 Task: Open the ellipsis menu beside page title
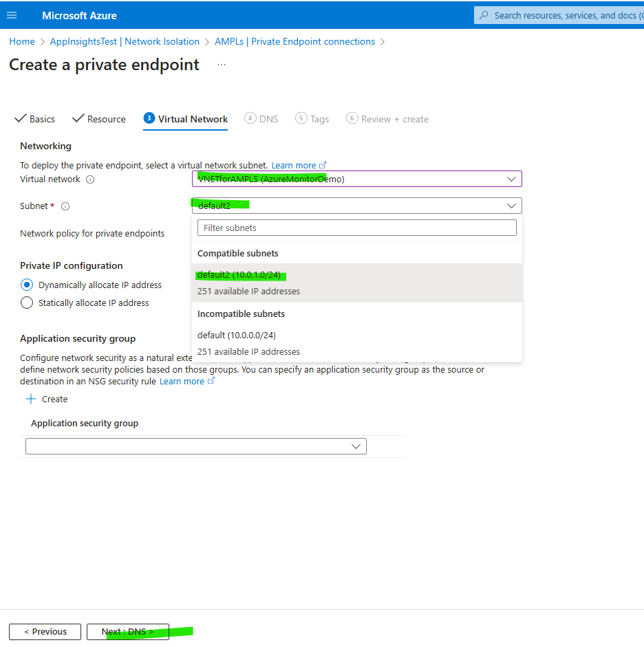221,65
